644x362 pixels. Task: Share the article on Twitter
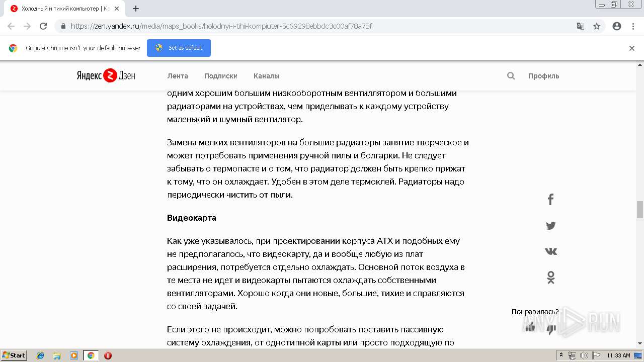pyautogui.click(x=550, y=226)
